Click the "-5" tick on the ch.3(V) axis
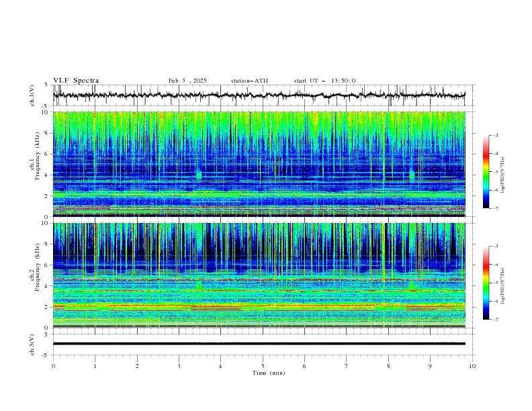The image size is (532, 411). [x=46, y=355]
